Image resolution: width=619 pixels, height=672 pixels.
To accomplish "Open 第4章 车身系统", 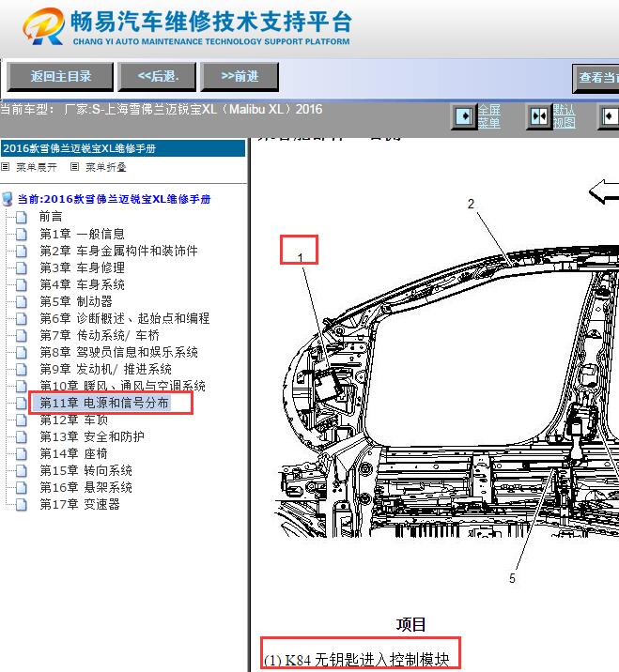I will [x=82, y=284].
